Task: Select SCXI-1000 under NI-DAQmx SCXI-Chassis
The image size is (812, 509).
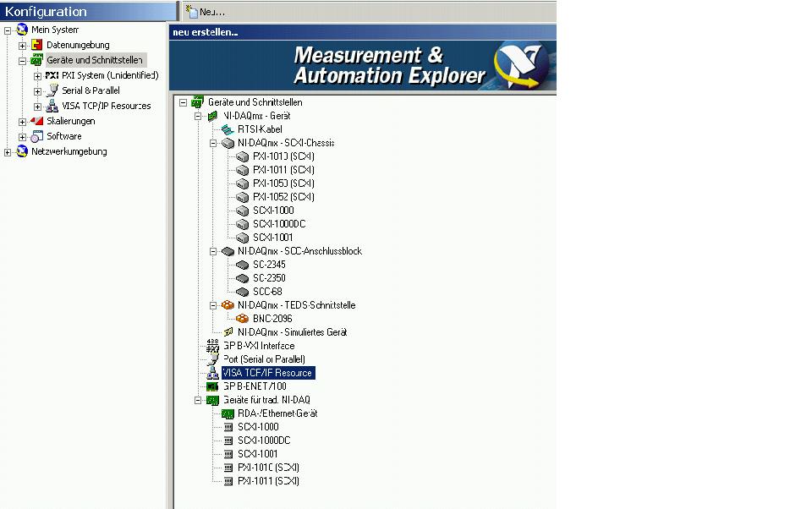Action: [273, 211]
